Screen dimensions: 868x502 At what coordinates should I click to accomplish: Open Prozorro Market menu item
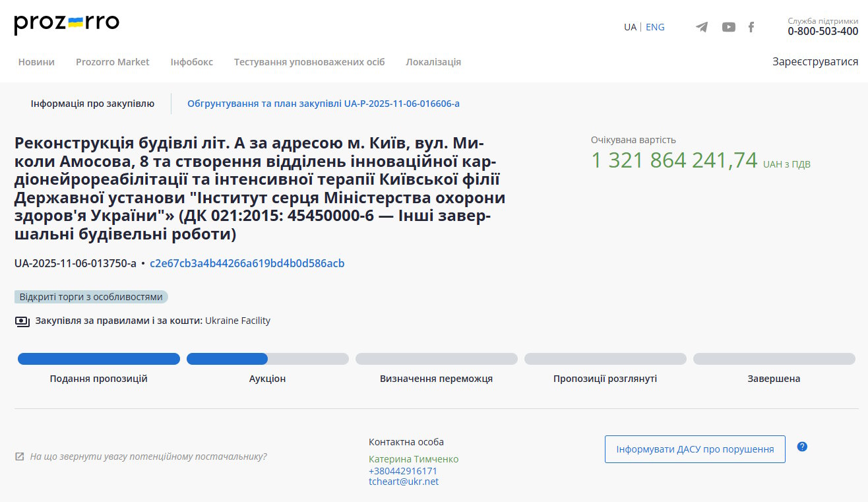113,62
